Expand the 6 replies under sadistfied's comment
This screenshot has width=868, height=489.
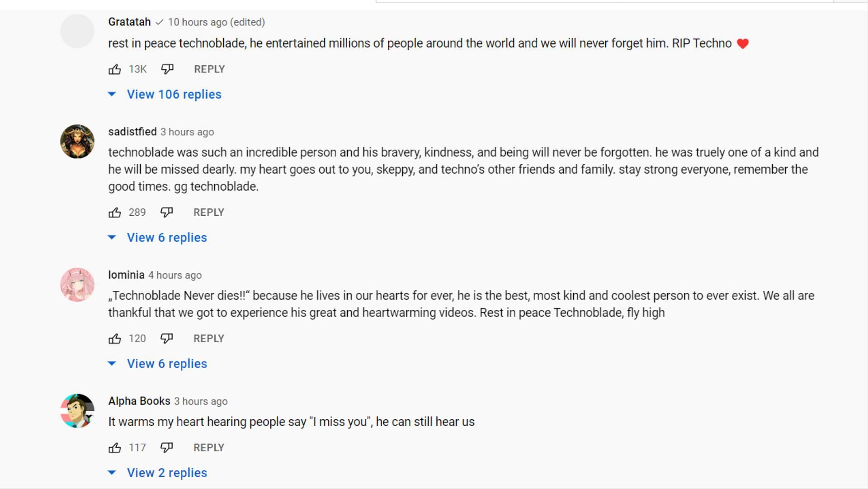point(166,238)
